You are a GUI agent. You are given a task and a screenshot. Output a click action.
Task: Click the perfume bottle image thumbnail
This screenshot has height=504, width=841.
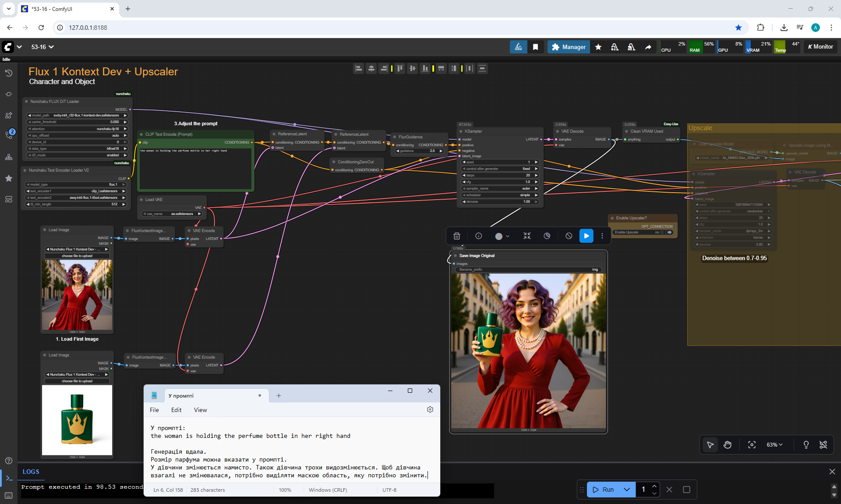(x=77, y=420)
